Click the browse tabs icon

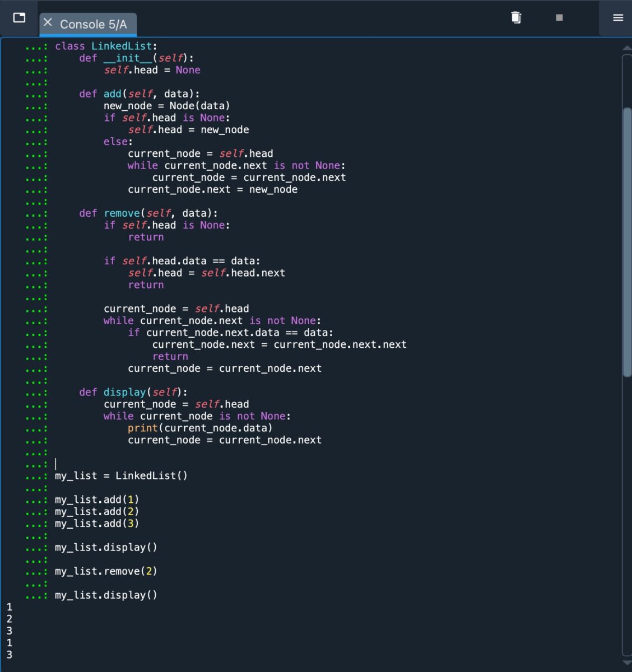point(19,17)
